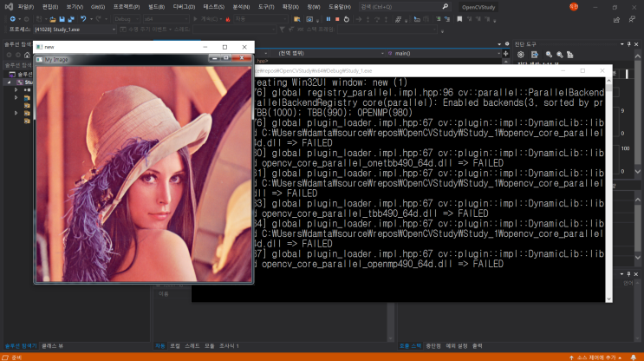The width and height of the screenshot is (644, 361).
Task: Open the Diagnostic Tools settings gear
Action: pos(521,55)
